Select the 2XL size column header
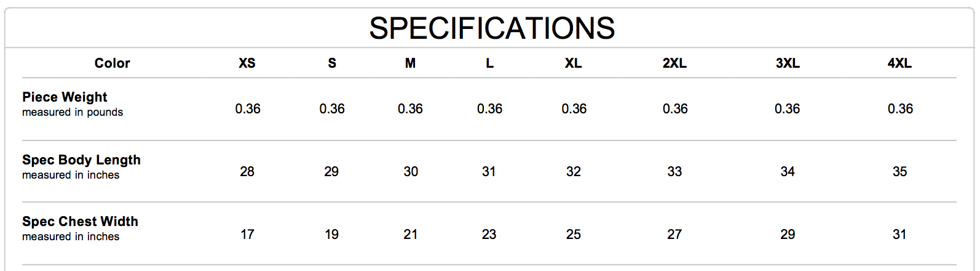This screenshot has height=271, width=980. pyautogui.click(x=674, y=63)
